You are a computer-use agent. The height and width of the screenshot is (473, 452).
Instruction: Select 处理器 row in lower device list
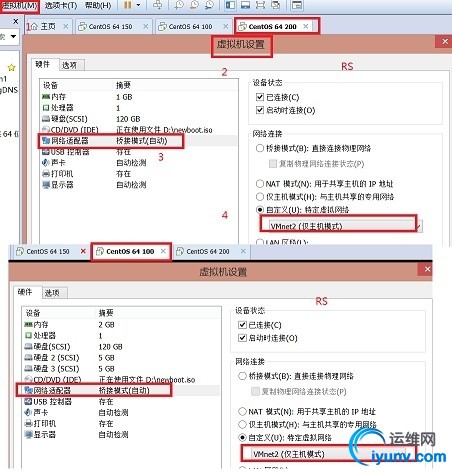(121, 336)
